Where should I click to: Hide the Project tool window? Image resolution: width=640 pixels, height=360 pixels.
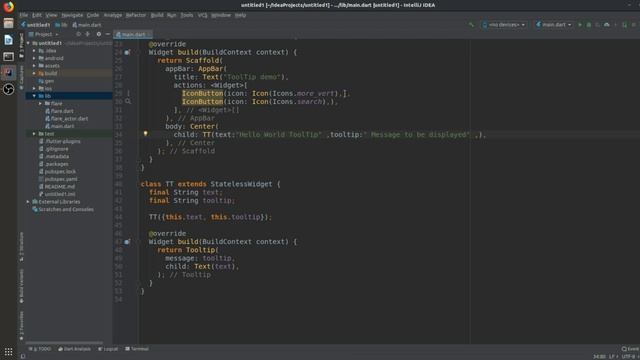tap(108, 34)
